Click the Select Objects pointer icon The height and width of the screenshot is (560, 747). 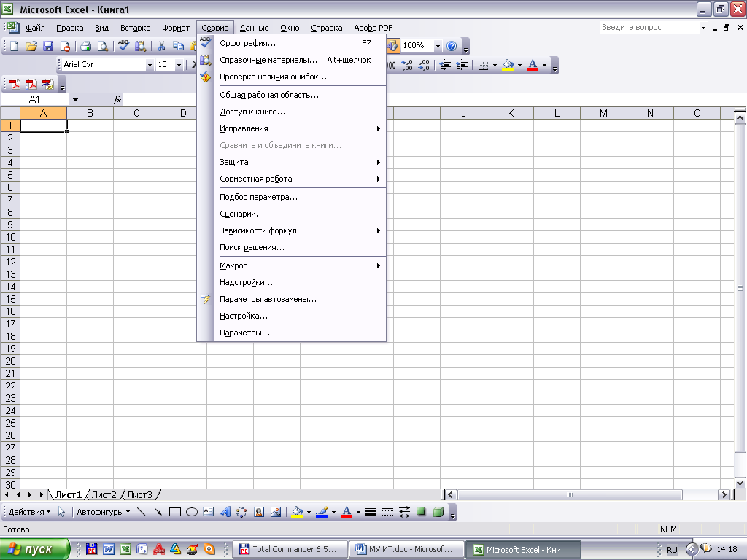click(61, 512)
